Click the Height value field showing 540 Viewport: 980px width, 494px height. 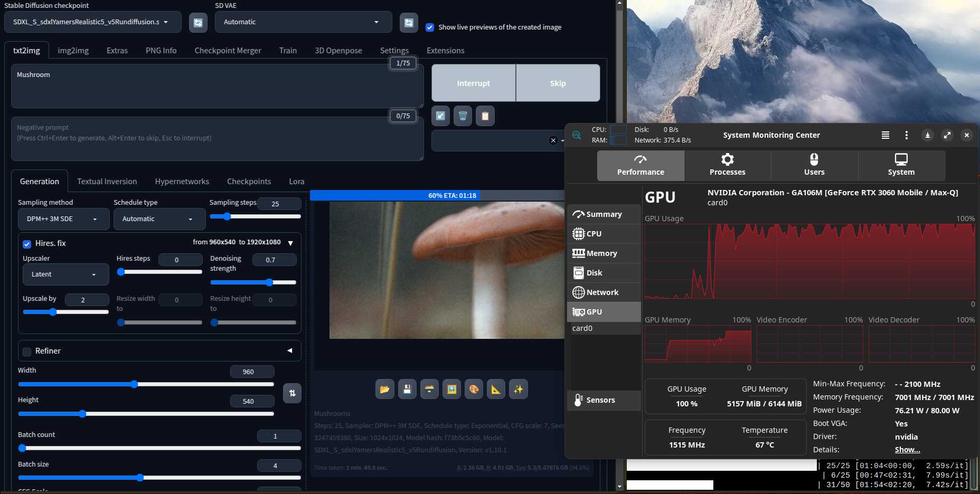(252, 401)
